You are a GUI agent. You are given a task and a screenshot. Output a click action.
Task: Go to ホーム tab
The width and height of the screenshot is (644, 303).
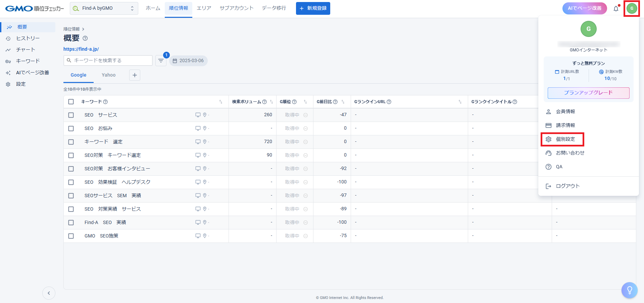pyautogui.click(x=153, y=8)
